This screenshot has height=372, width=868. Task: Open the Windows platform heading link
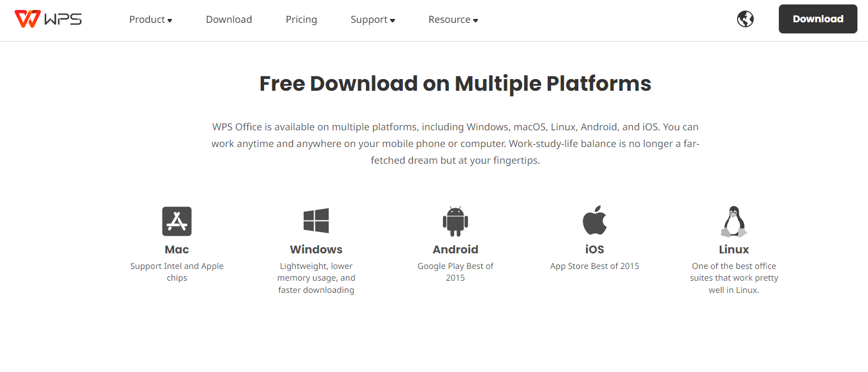pos(316,249)
